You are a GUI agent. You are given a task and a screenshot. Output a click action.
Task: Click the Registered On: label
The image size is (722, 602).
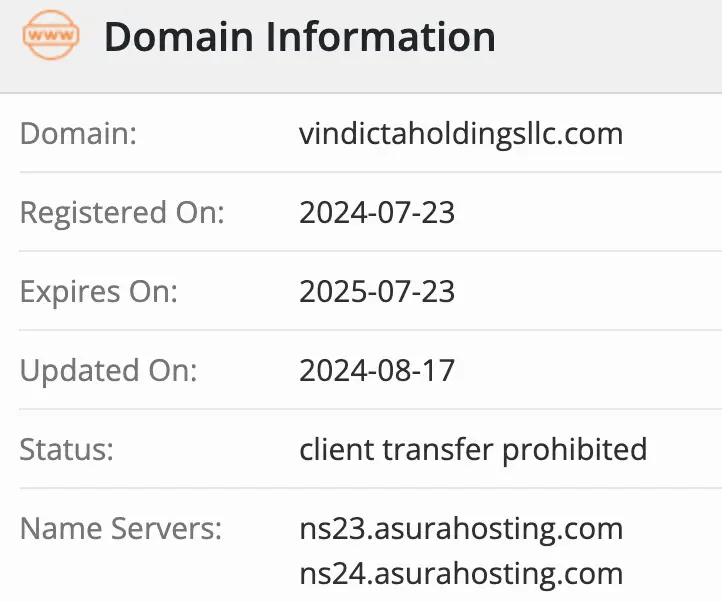tap(122, 212)
